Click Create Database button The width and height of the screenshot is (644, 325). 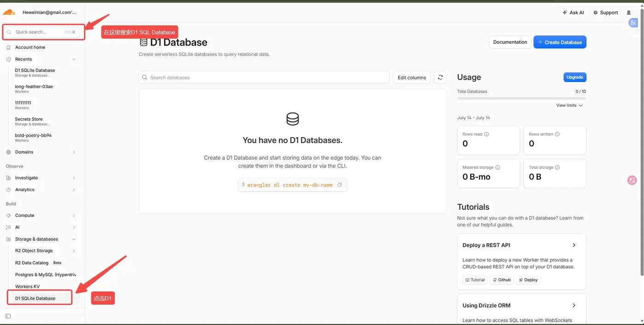[x=560, y=42]
